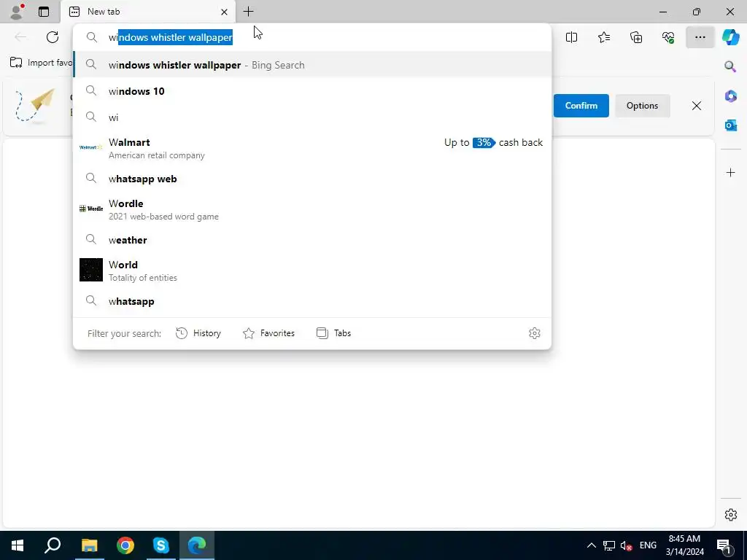The image size is (747, 560).
Task: Click the Split screen icon
Action: (x=571, y=37)
